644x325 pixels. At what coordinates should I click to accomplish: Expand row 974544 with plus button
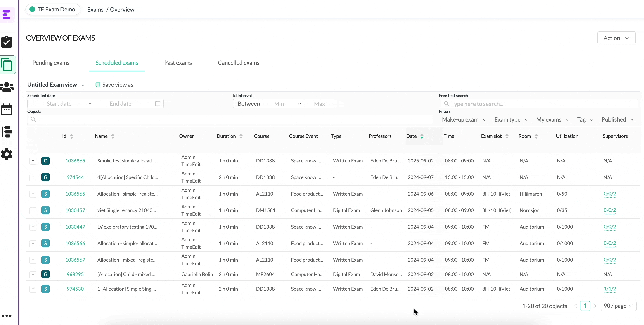coord(33,177)
